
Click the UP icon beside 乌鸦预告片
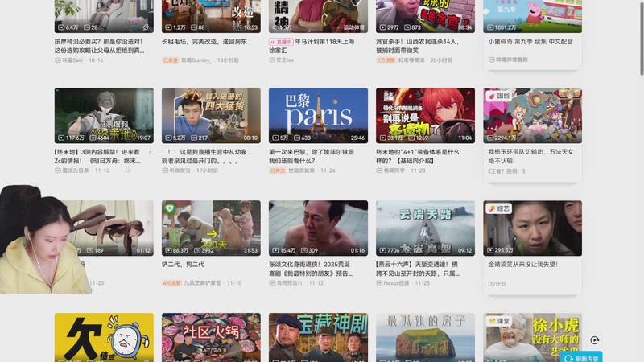272,283
